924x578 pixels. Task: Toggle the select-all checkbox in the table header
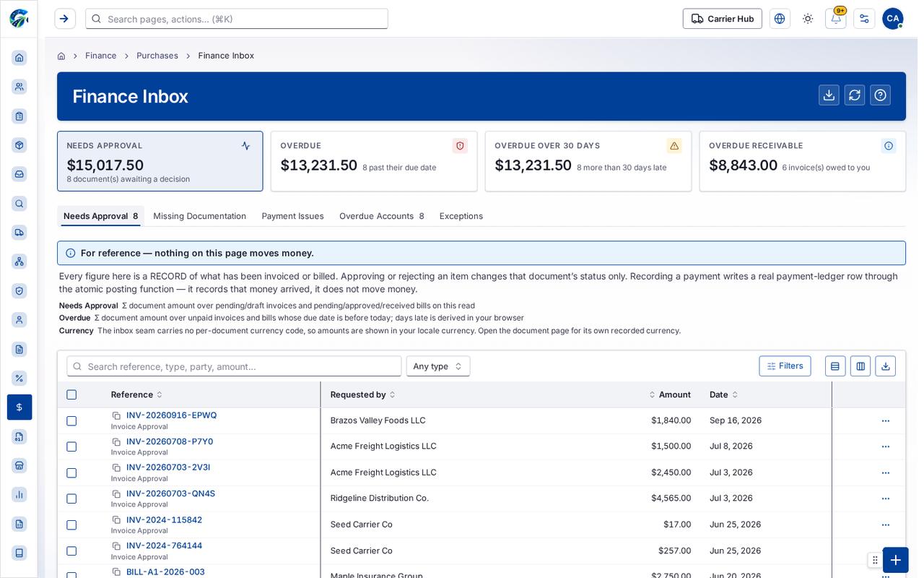click(x=71, y=394)
